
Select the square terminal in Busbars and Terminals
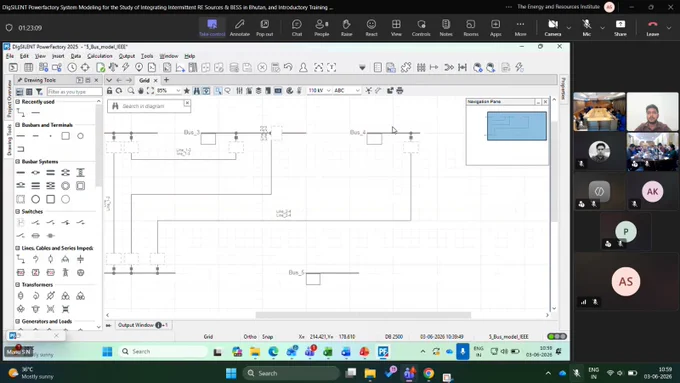coord(65,136)
